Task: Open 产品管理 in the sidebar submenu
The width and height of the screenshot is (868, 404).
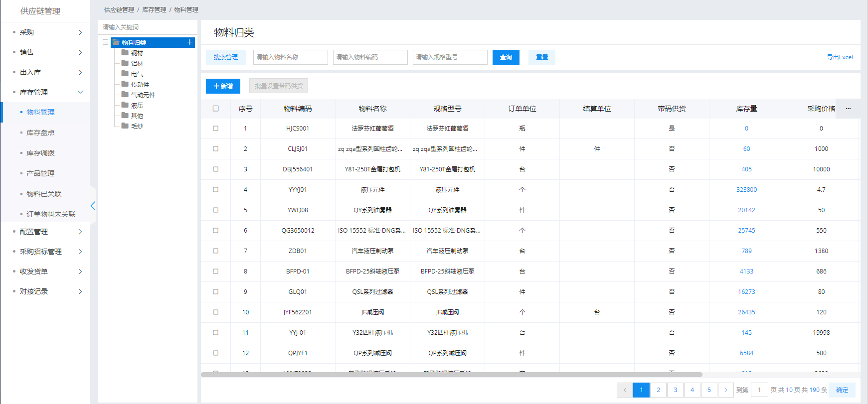Action: (x=40, y=173)
